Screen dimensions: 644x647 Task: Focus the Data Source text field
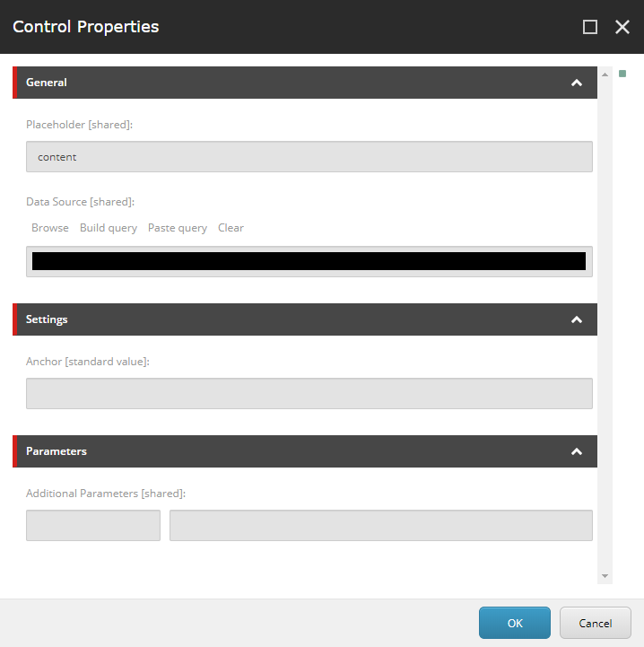(309, 262)
